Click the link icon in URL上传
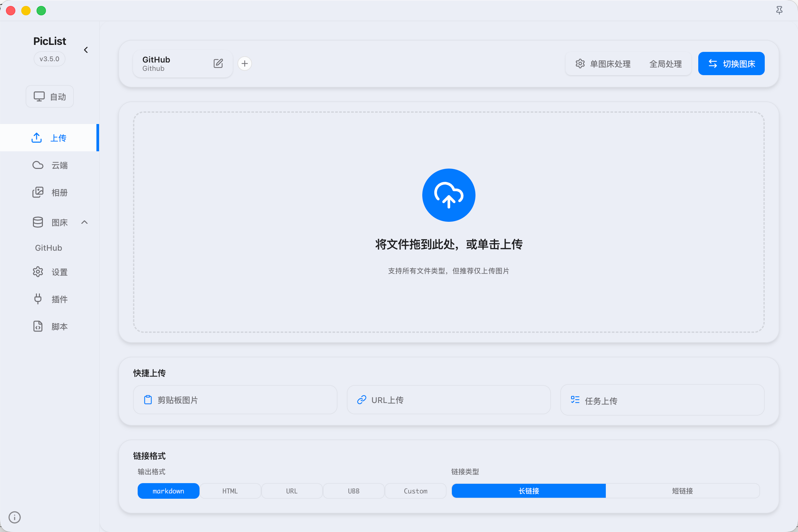Viewport: 798px width, 532px height. (362, 400)
